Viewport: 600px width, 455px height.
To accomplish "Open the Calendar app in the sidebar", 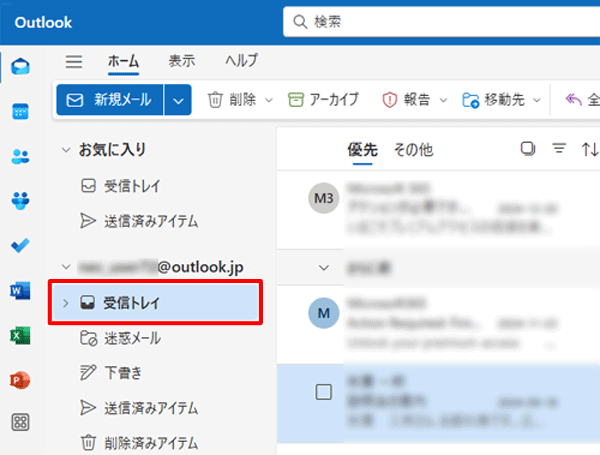I will tap(20, 111).
